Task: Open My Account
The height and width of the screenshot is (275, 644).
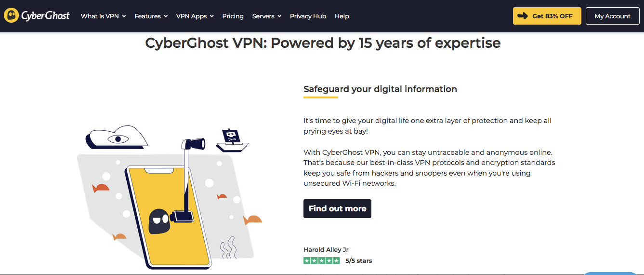Action: pos(612,16)
